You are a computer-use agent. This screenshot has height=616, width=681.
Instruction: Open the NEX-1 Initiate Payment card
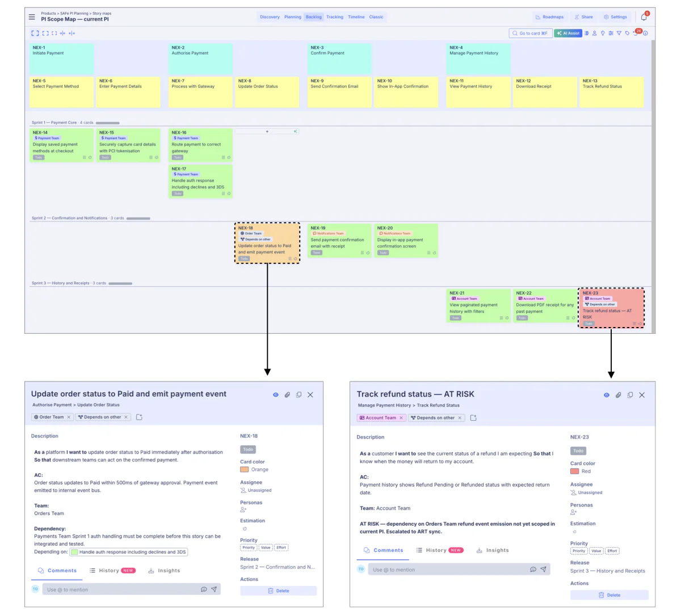click(61, 58)
